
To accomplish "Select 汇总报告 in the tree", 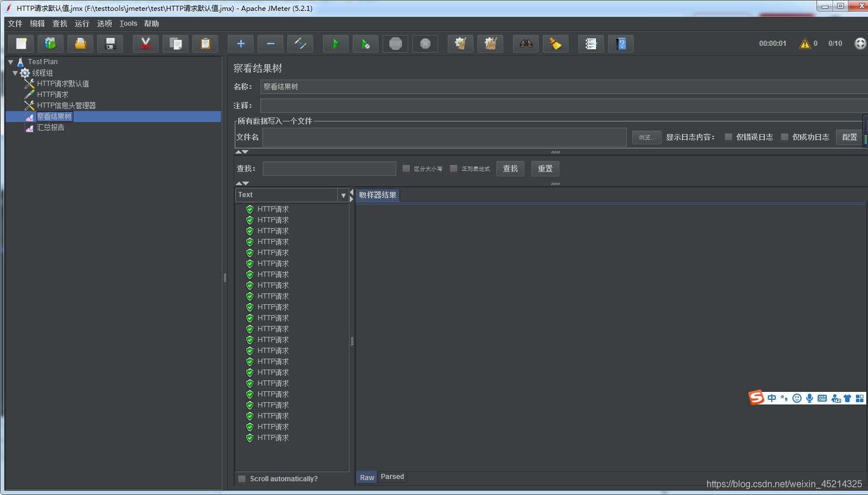I will (50, 127).
